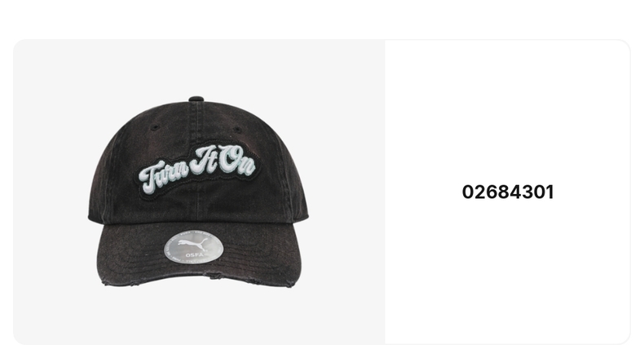
Task: Click the word Turn on the patch
Action: [164, 176]
